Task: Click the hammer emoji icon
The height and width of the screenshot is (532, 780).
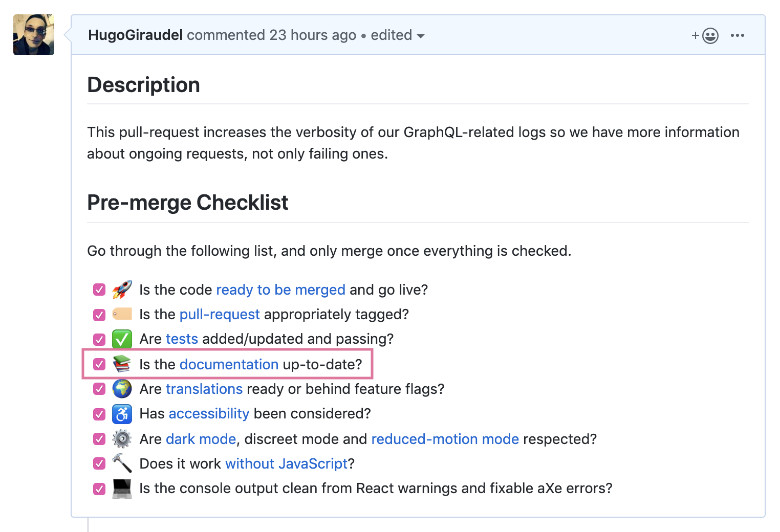Action: point(122,463)
